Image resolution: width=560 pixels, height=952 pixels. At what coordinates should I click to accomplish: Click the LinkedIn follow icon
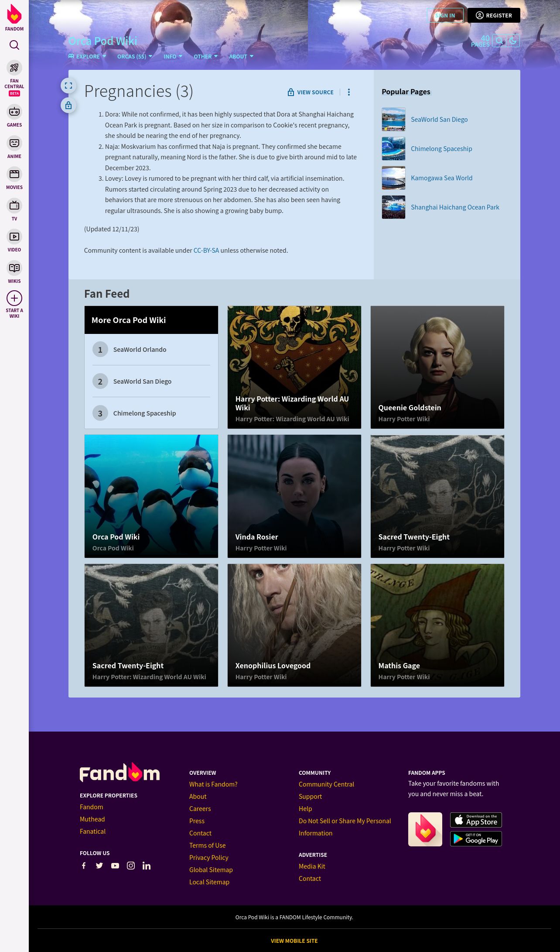147,866
